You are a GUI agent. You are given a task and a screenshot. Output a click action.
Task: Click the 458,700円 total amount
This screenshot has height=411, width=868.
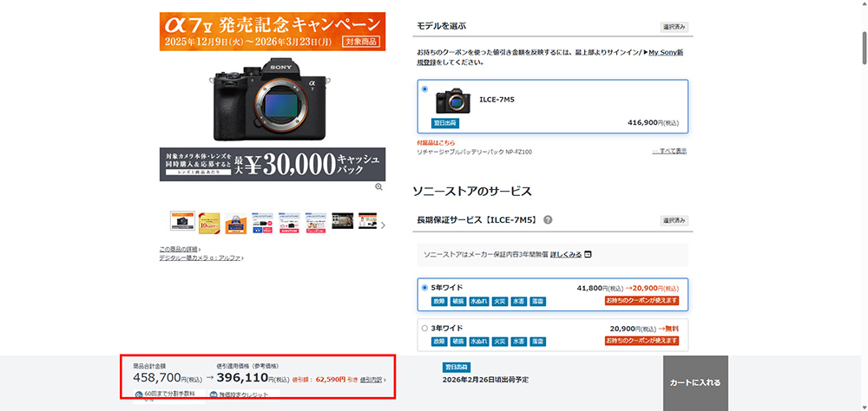(x=168, y=378)
